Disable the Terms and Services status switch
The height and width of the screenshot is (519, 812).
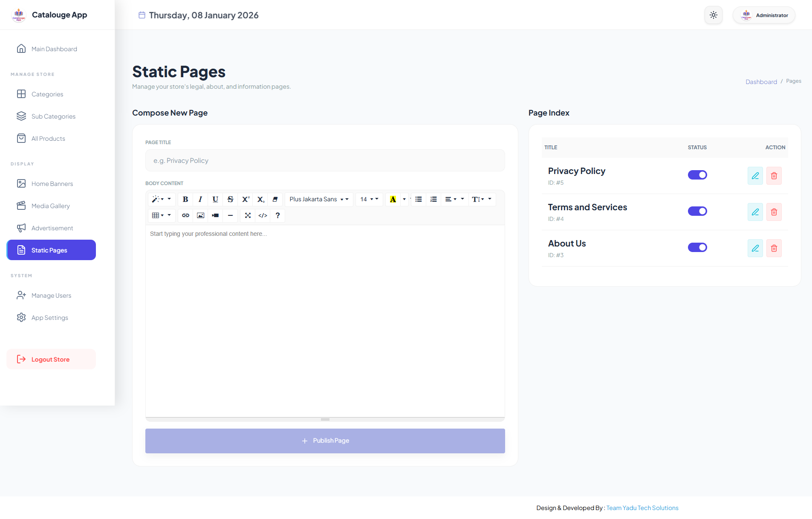[x=697, y=211]
